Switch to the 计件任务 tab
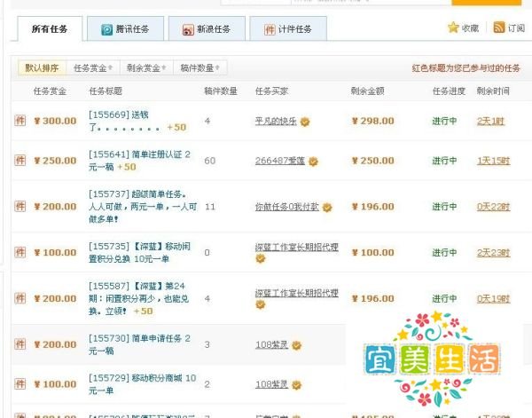The image size is (532, 418). coord(288,29)
